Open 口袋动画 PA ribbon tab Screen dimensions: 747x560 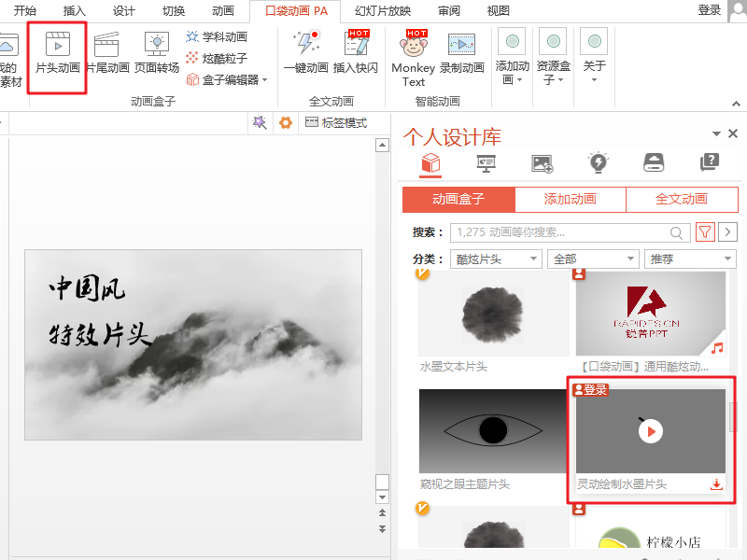296,11
